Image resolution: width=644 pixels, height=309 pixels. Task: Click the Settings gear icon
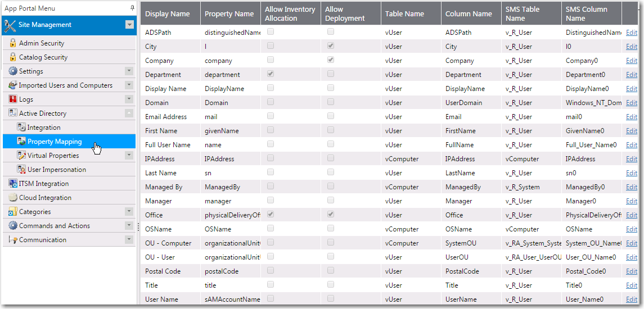pyautogui.click(x=13, y=71)
